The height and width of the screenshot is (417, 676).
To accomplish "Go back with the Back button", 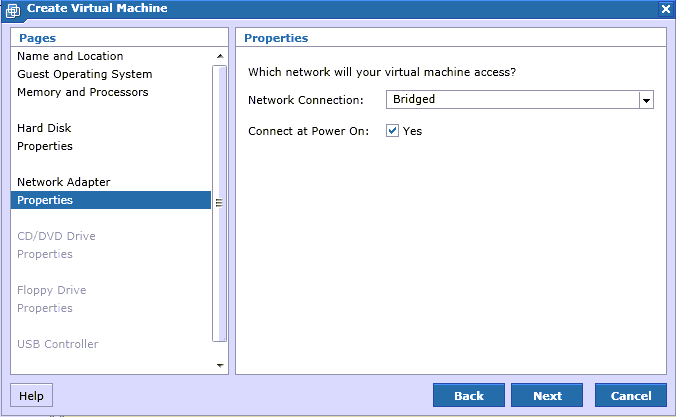I will (x=469, y=395).
